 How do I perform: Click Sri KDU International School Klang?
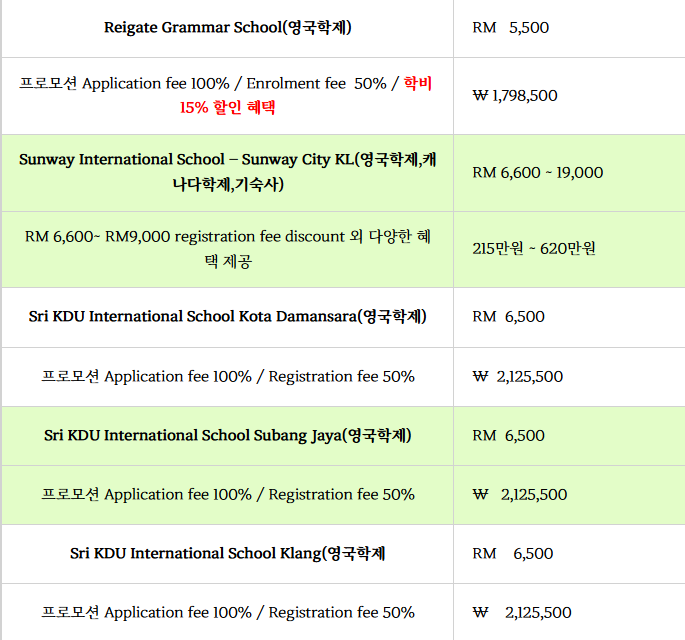(x=227, y=553)
